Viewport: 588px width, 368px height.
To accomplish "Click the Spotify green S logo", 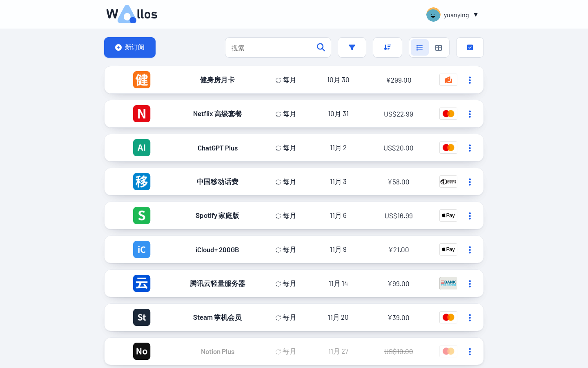I will pos(142,215).
